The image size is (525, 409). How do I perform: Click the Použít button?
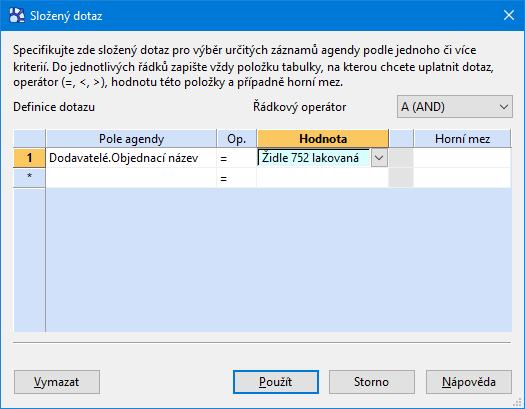coord(276,382)
